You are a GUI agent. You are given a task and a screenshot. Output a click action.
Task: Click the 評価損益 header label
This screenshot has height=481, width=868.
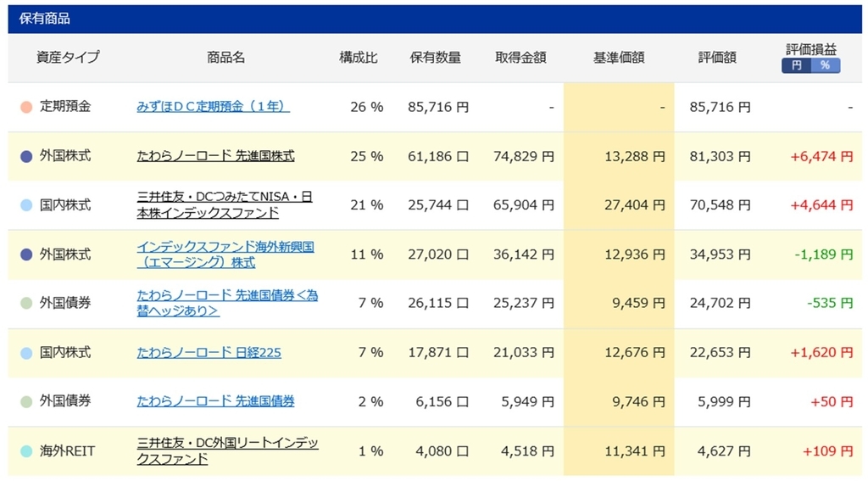811,48
